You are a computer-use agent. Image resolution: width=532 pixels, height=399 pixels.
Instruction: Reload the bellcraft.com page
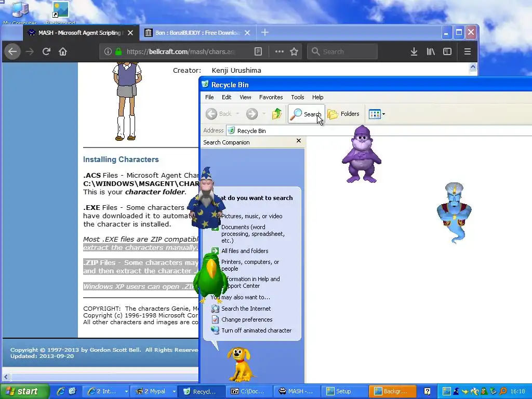(x=46, y=51)
